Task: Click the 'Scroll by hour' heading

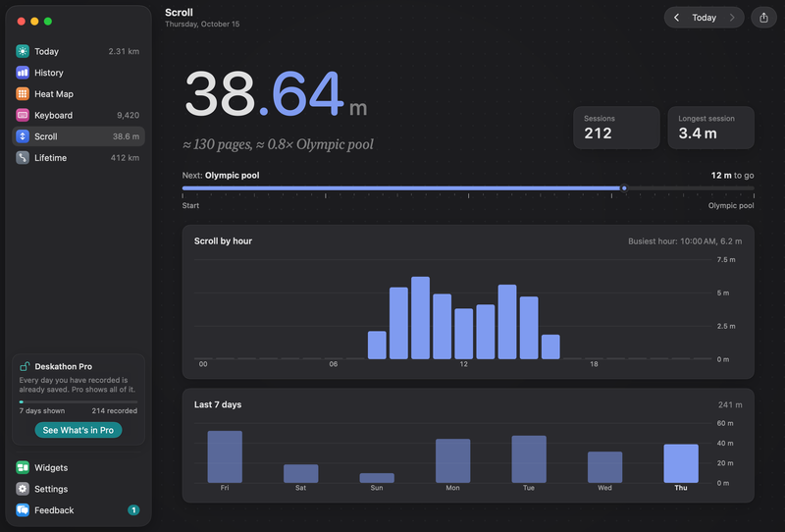Action: [224, 240]
